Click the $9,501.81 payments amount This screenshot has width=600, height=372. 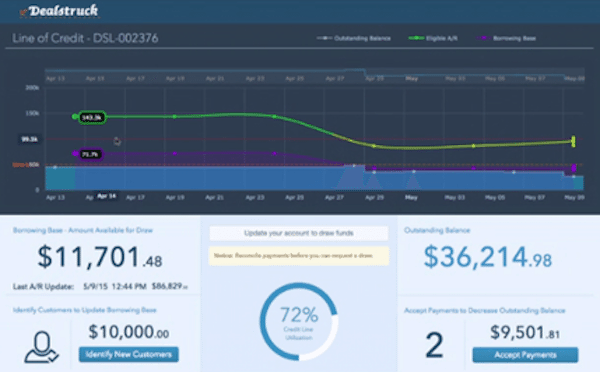[525, 332]
